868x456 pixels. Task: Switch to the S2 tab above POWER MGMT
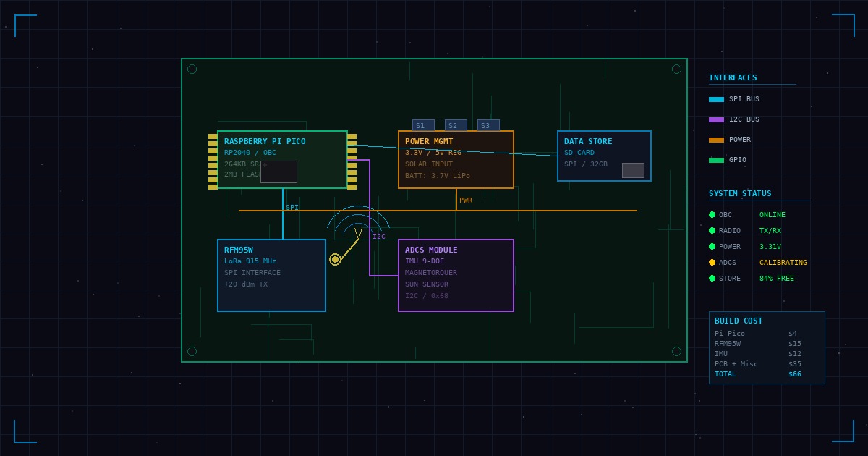pos(454,125)
